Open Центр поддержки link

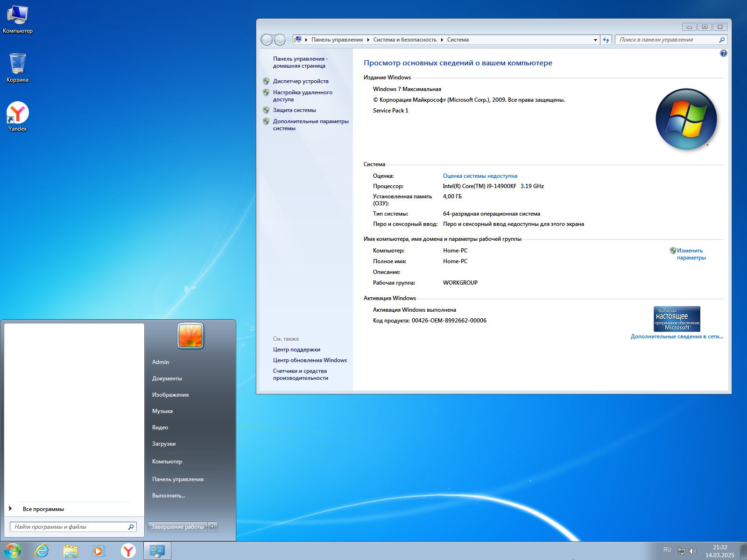(x=296, y=350)
